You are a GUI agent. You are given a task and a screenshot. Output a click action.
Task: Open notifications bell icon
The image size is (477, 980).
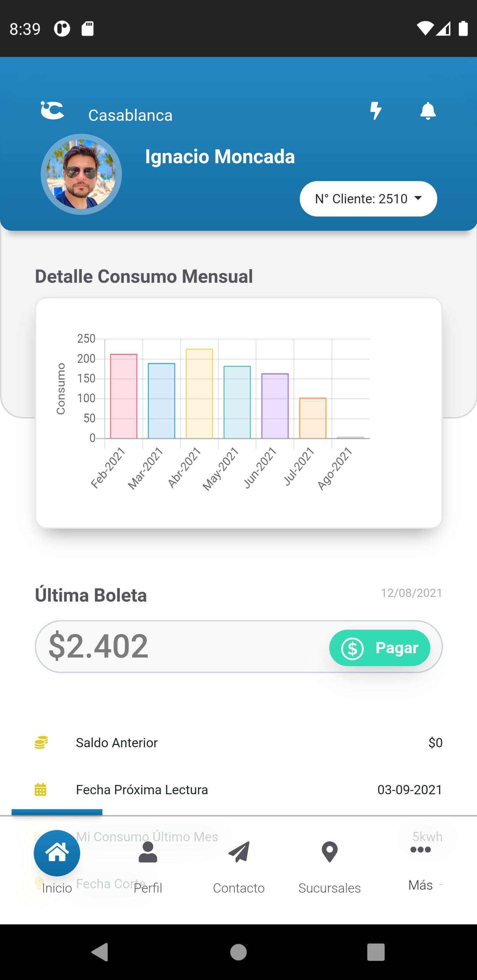coord(428,111)
